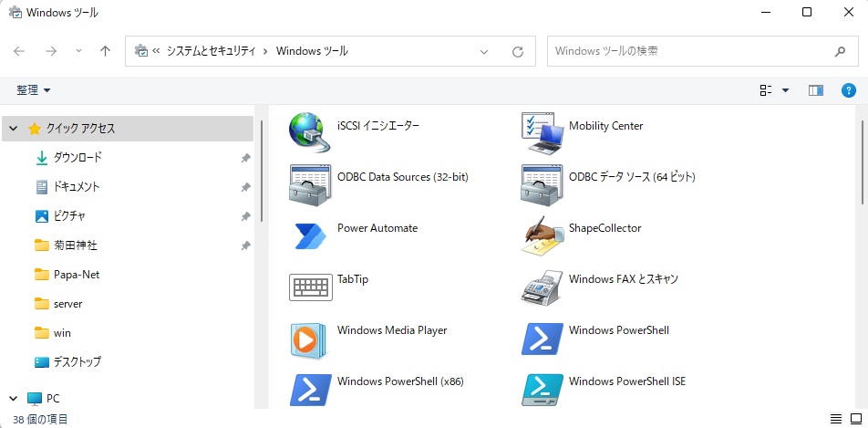The width and height of the screenshot is (868, 428).
Task: Click the control panel icon in address bar
Action: coord(141,50)
